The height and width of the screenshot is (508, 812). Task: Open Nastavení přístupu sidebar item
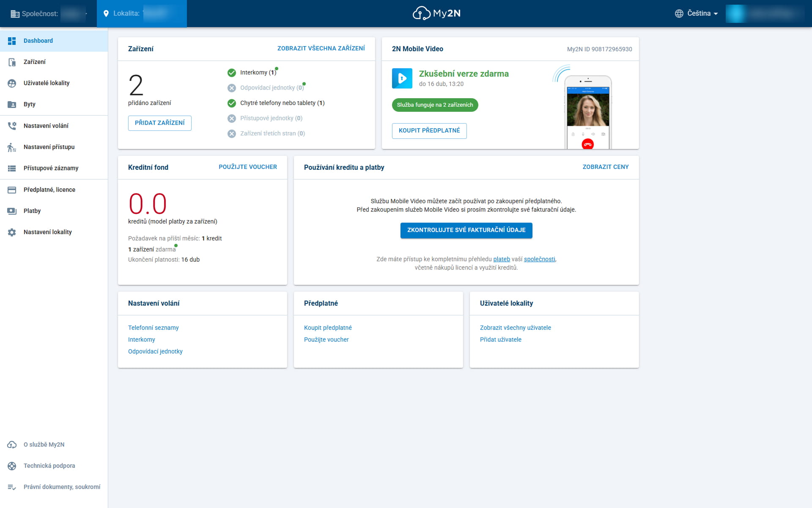pos(54,147)
